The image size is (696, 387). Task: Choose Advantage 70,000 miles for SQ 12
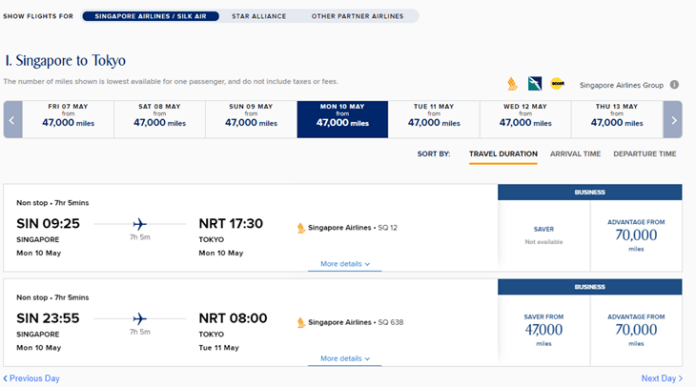[636, 235]
